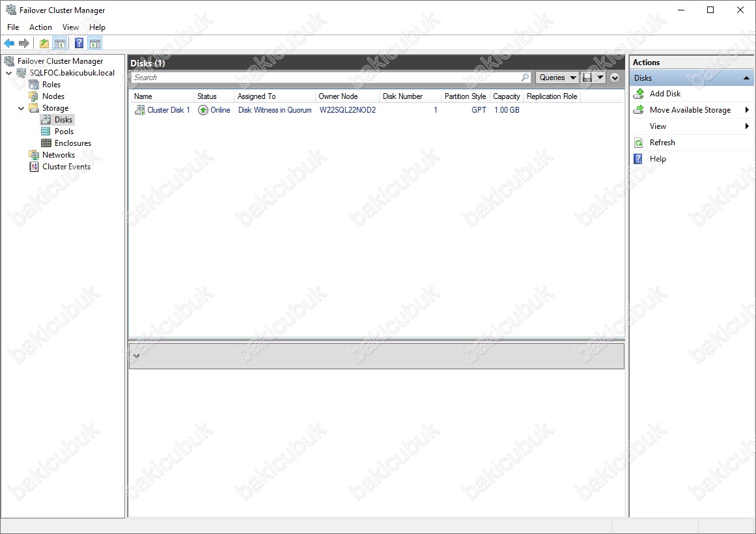Click the View action label
The height and width of the screenshot is (534, 756).
[x=658, y=126]
